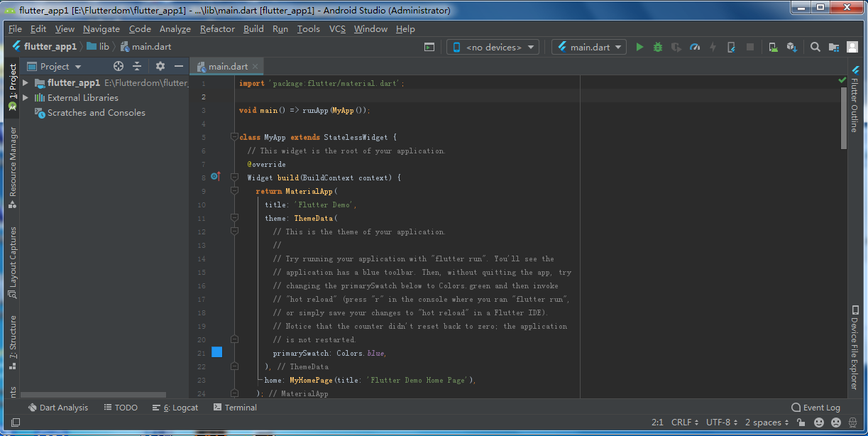This screenshot has width=868, height=436.
Task: Open the profiler speedometer icon in toolbar
Action: click(x=695, y=47)
